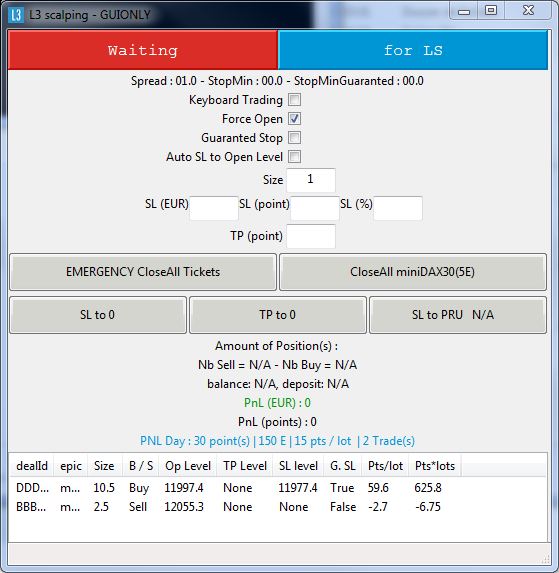Click the PNL Day summary line
Viewport: 559px width, 573px height.
(278, 441)
